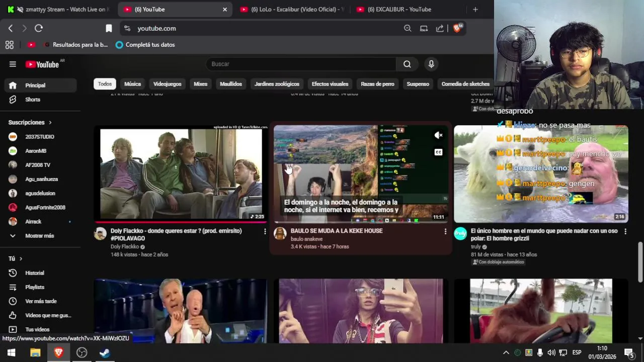Open the Windows Start menu
This screenshot has height=362, width=644.
11,352
